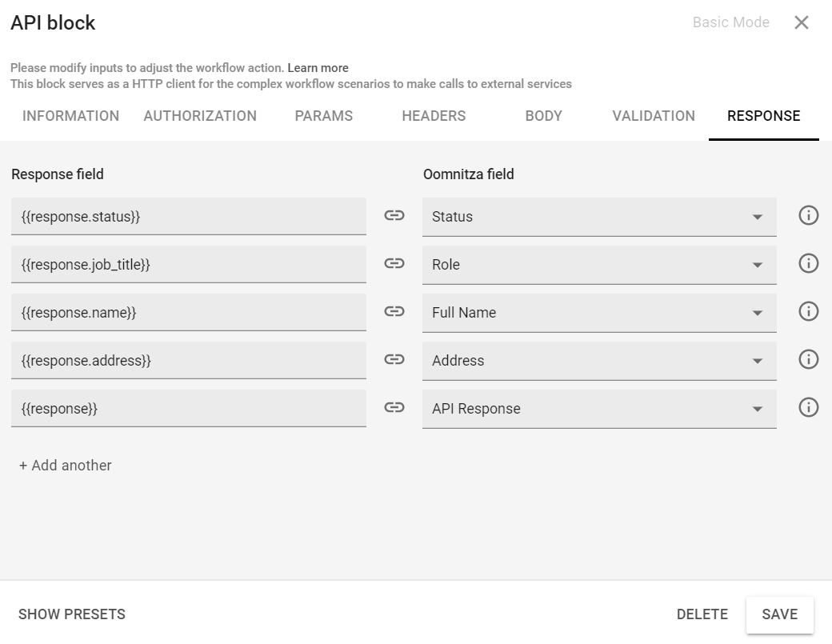Open the HEADERS tab
This screenshot has height=644, width=832.
433,116
